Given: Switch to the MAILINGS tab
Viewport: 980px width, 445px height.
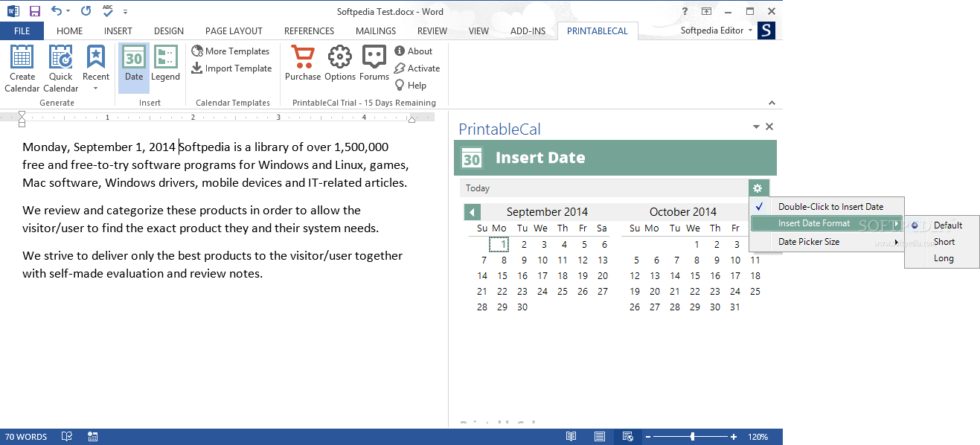Looking at the screenshot, I should (x=376, y=31).
